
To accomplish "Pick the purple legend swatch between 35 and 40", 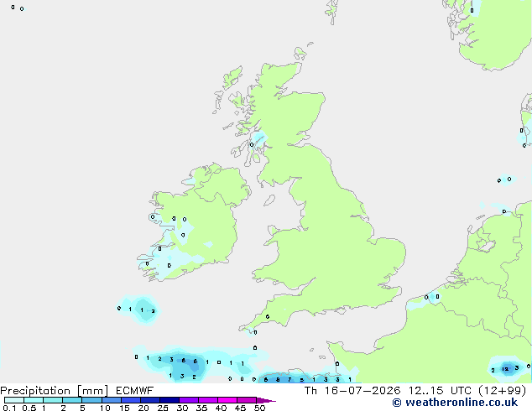I will coord(208,400).
